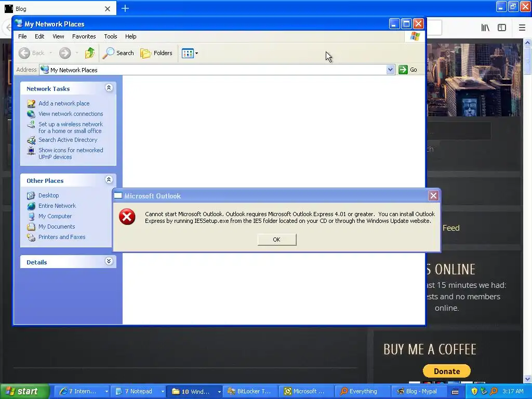Screen dimensions: 532x399
Task: Click the on-screen keyboard tray icon
Action: (x=455, y=392)
